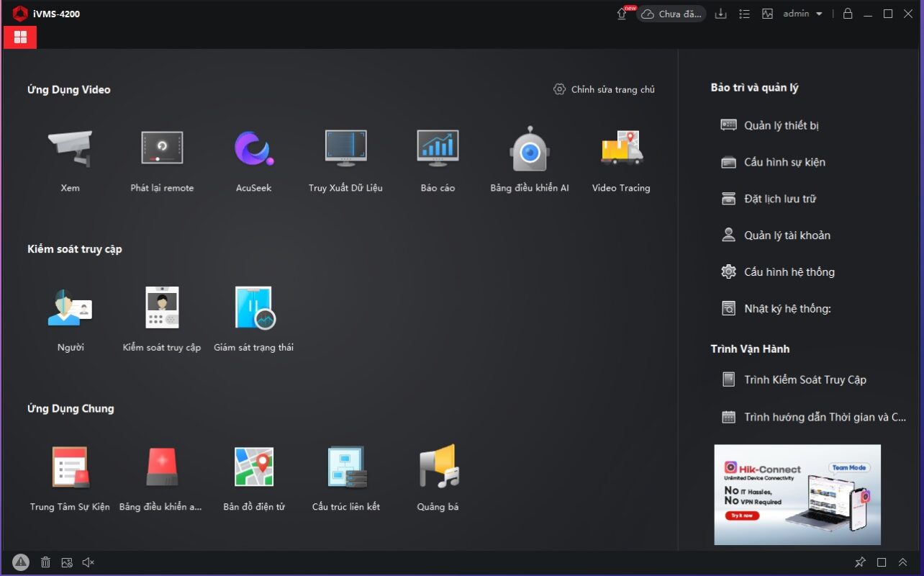Open Đặt lịch lưu trữ storage schedule

(769, 199)
